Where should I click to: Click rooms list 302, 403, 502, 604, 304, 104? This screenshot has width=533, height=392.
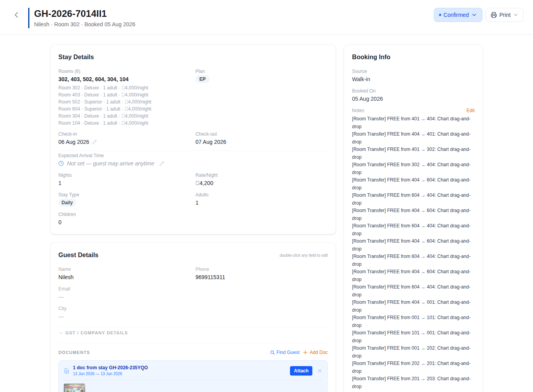(x=93, y=79)
